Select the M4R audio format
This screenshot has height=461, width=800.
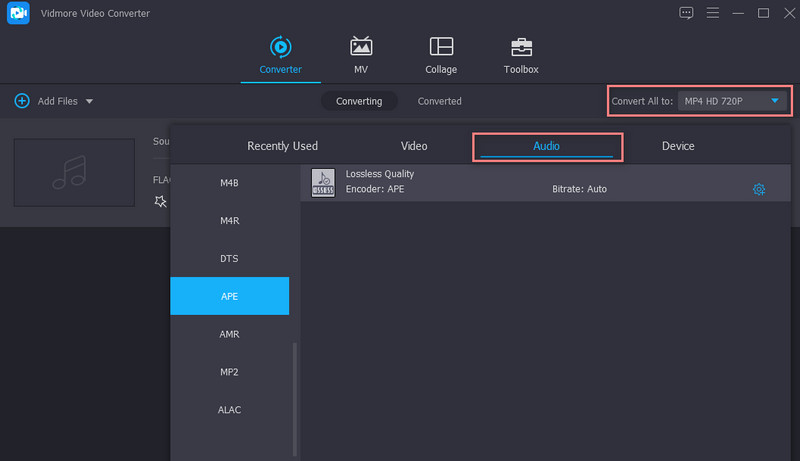[x=230, y=221]
